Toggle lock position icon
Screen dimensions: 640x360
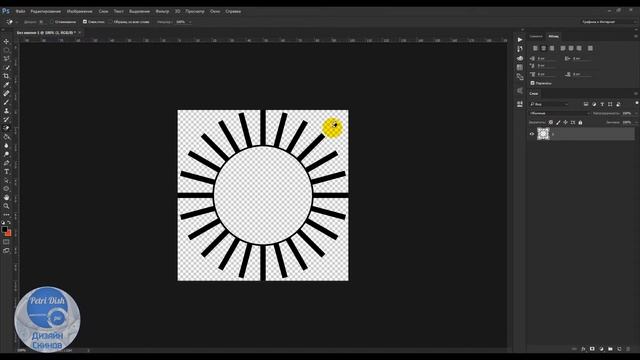click(x=565, y=122)
